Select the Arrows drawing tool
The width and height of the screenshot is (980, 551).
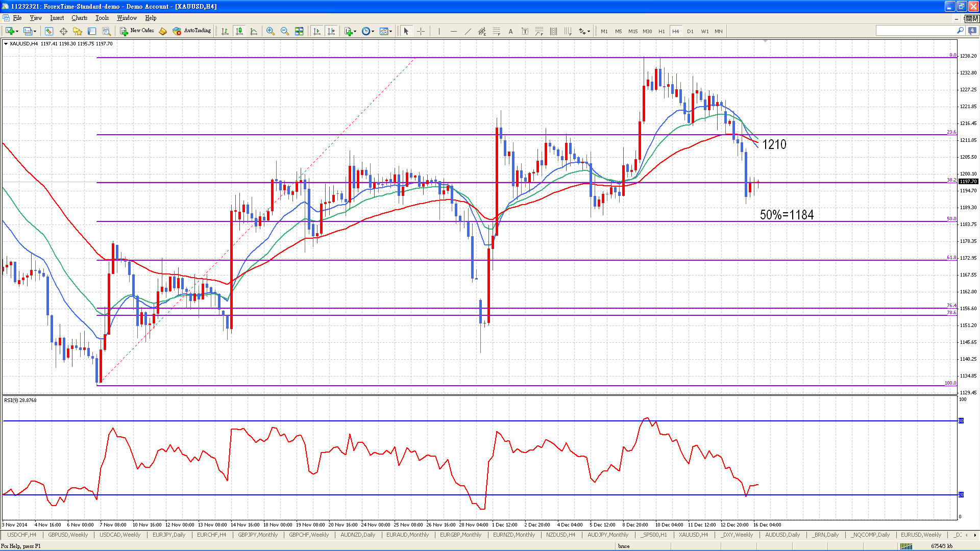click(x=582, y=31)
